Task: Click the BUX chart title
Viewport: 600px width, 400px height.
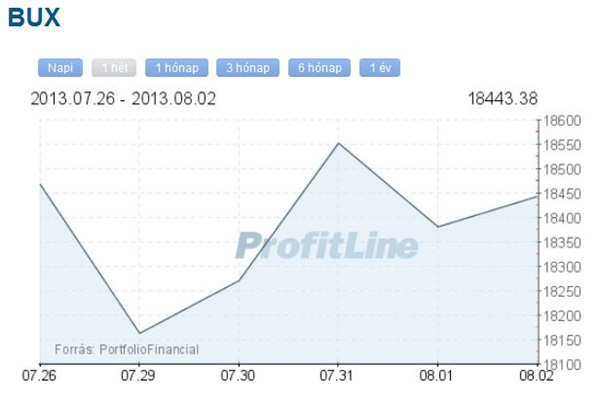Action: [34, 18]
